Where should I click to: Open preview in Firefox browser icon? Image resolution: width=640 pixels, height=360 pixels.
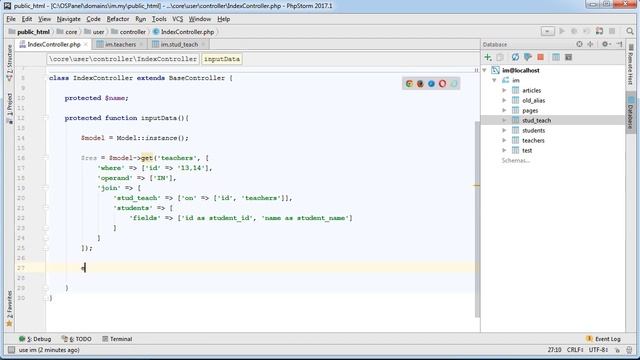[x=420, y=84]
